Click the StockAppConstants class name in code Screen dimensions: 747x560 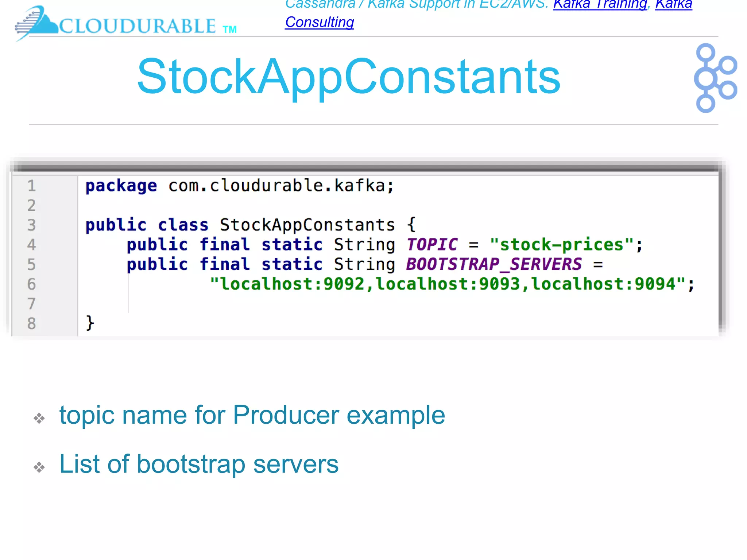307,225
